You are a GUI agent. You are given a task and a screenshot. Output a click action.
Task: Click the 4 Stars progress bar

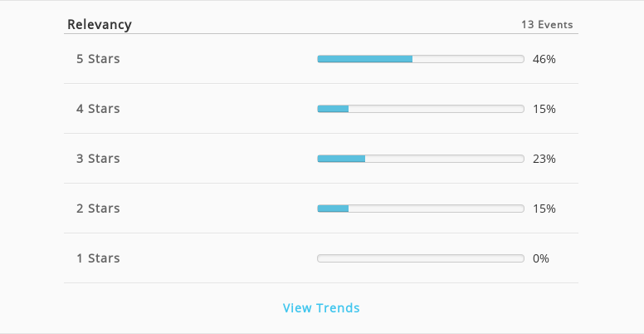[x=421, y=109]
